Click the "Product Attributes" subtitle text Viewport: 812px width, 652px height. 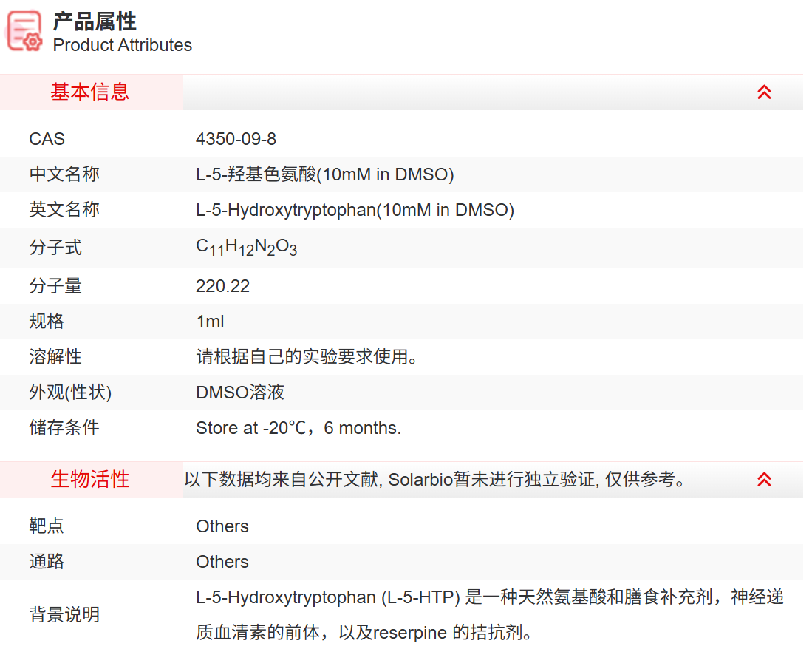click(122, 45)
